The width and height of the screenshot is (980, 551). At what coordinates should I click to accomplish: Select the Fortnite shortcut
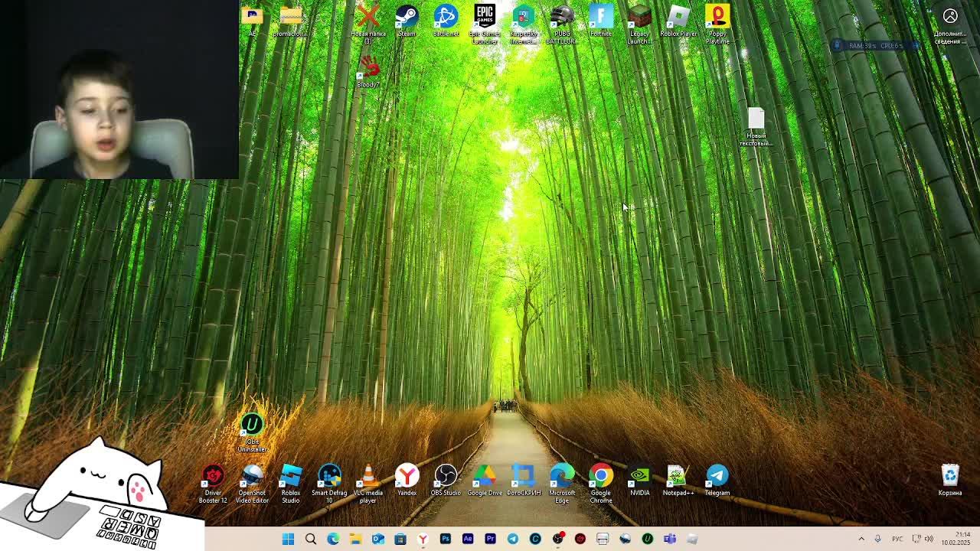pyautogui.click(x=601, y=21)
